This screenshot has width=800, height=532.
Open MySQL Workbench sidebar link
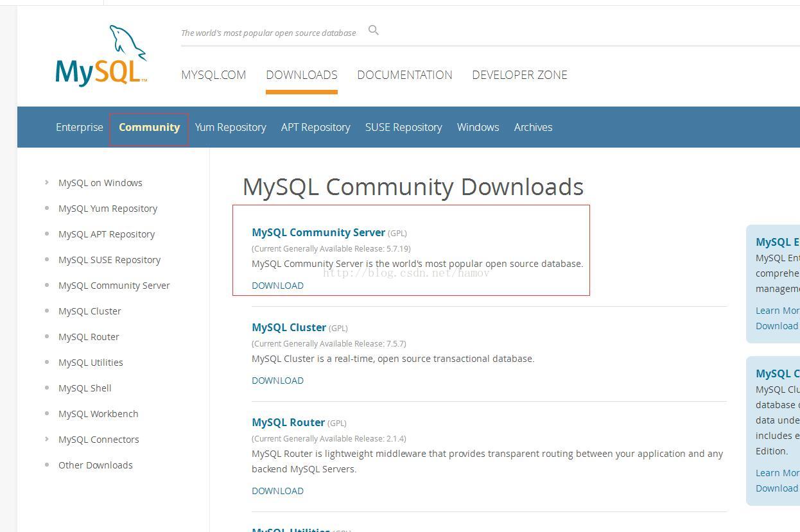[98, 414]
